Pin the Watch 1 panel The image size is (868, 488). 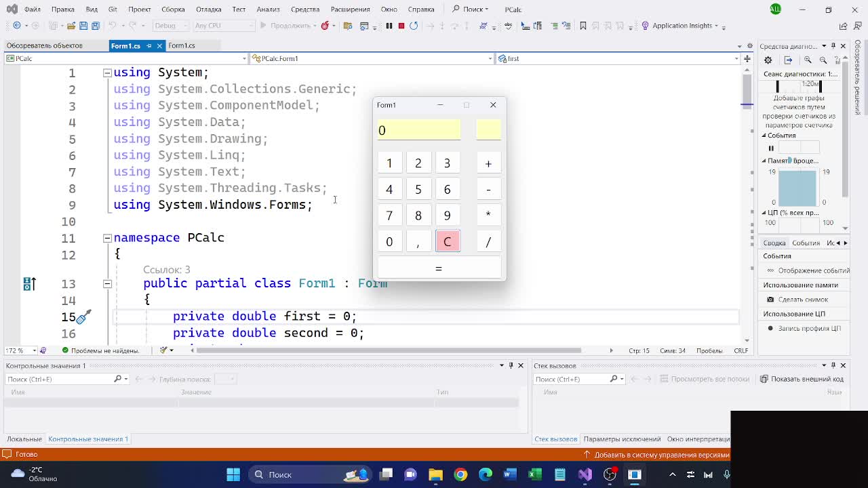tap(511, 365)
